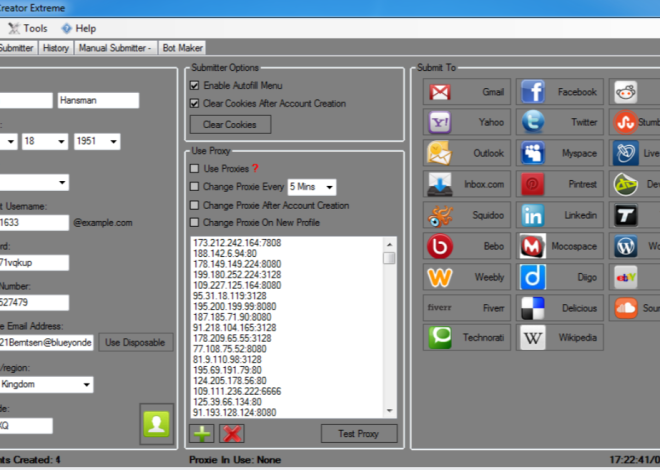Open the Tools menu
The height and width of the screenshot is (470, 660).
(28, 28)
